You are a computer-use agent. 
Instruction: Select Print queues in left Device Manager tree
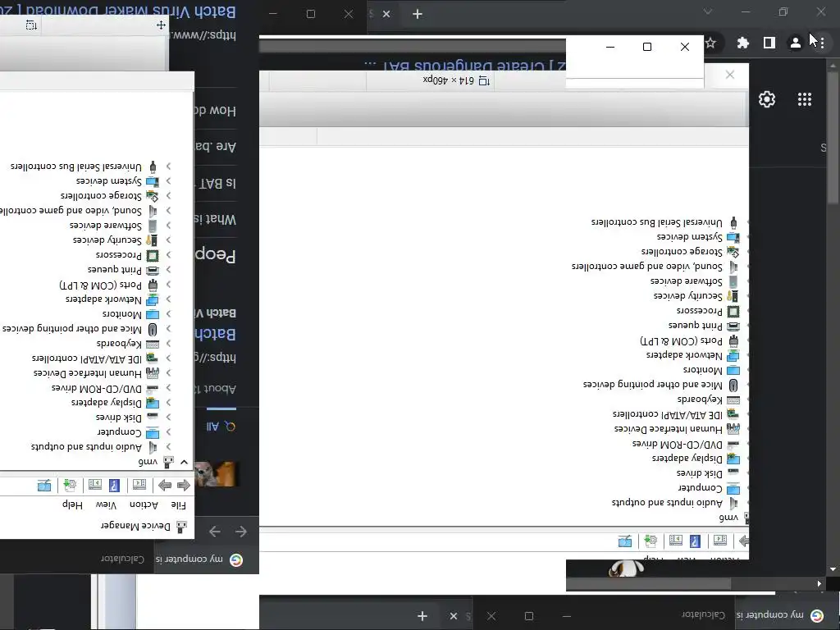pyautogui.click(x=115, y=269)
